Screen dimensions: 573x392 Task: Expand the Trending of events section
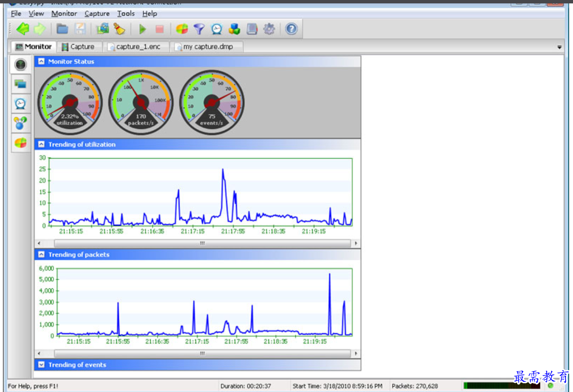[41, 365]
